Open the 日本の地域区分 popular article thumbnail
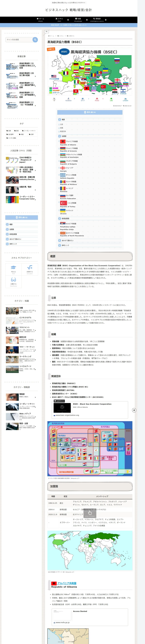The height and width of the screenshot is (644, 145). coord(12,160)
